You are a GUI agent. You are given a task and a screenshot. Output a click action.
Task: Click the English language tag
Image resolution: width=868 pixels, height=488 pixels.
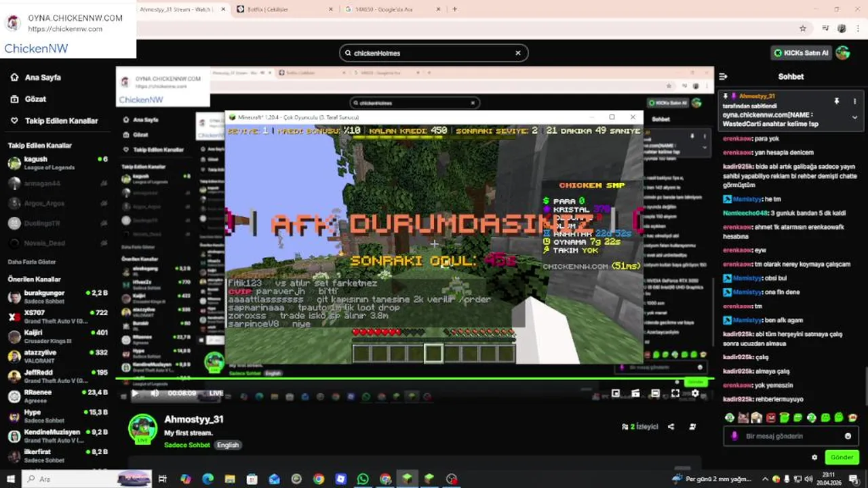(228, 445)
